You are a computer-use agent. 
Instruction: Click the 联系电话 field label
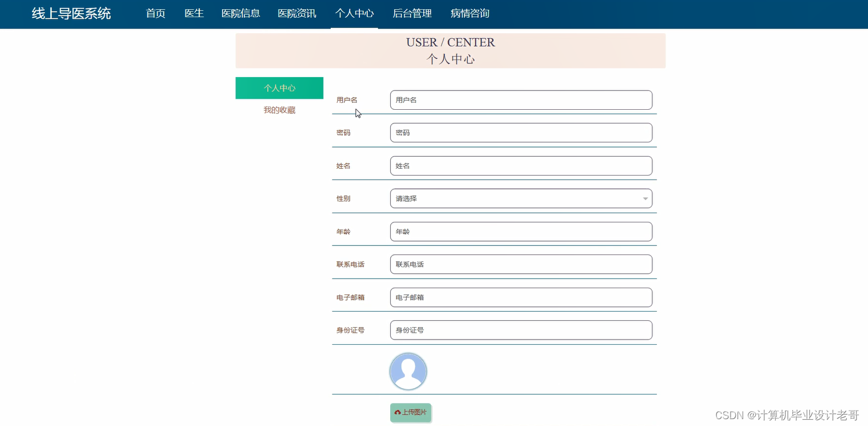350,264
